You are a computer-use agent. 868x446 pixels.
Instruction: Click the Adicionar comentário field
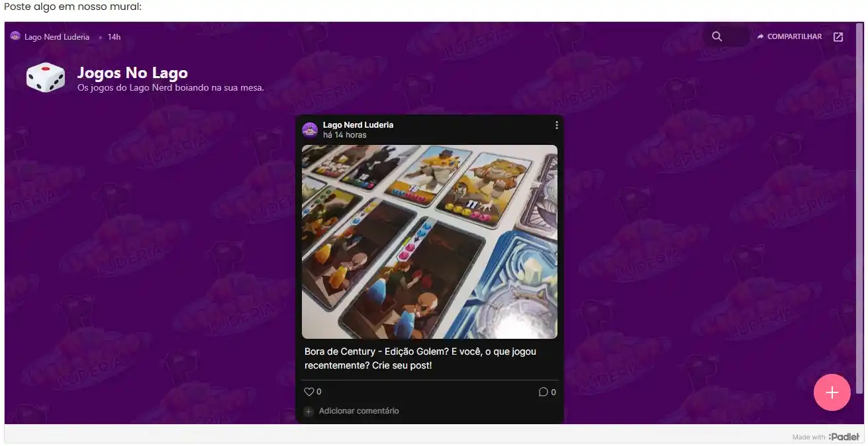click(x=359, y=411)
